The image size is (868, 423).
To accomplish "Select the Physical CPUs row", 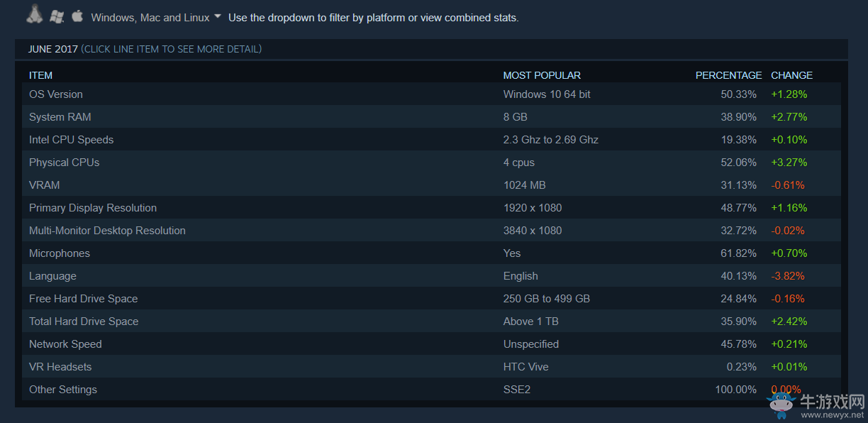I will (x=431, y=162).
